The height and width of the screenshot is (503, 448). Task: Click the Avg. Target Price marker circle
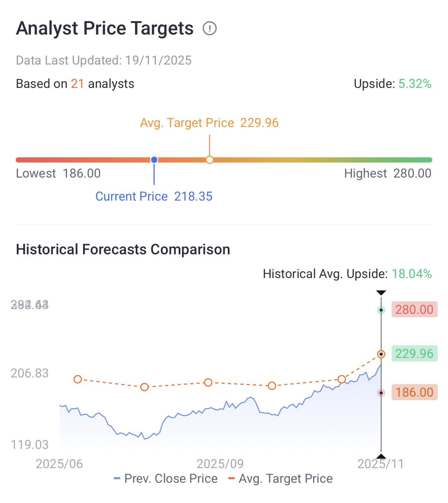point(209,160)
